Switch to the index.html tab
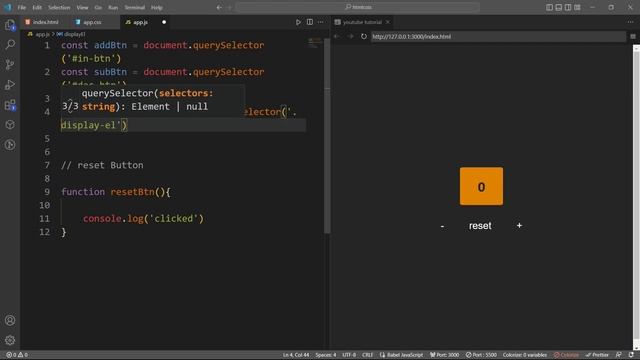The height and width of the screenshot is (360, 640). (45, 22)
